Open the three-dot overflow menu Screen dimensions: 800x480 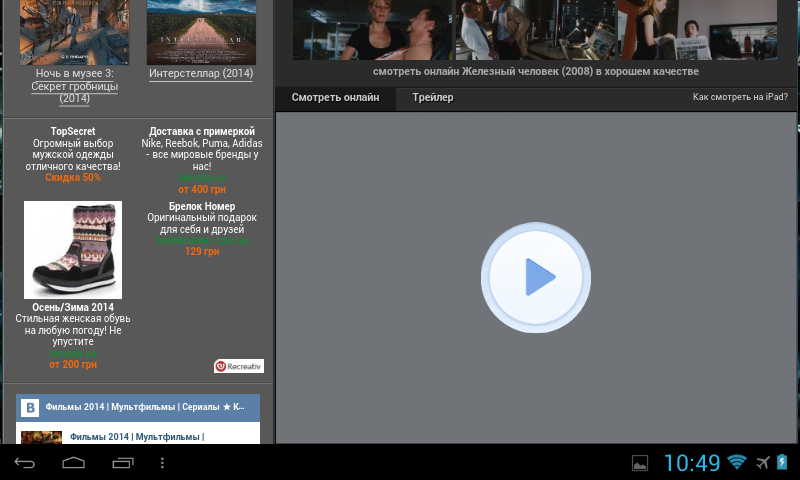[x=162, y=463]
